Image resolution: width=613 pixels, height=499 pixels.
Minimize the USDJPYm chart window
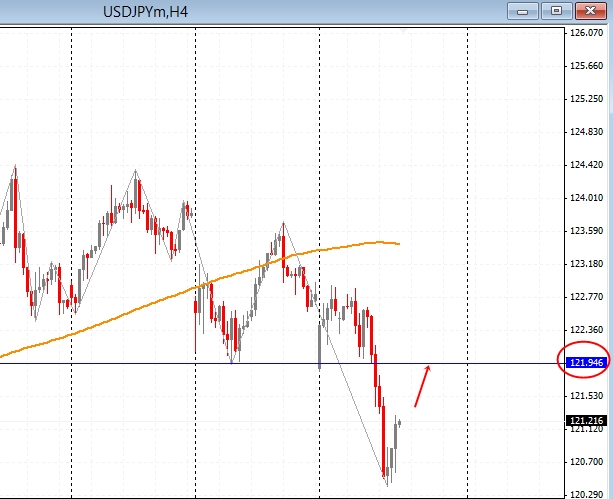point(523,11)
